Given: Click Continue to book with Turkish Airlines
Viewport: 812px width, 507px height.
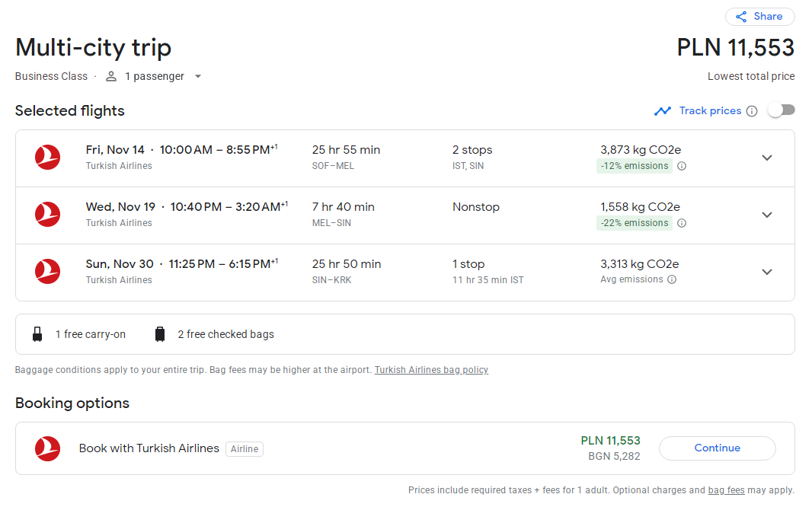Looking at the screenshot, I should click(x=718, y=448).
